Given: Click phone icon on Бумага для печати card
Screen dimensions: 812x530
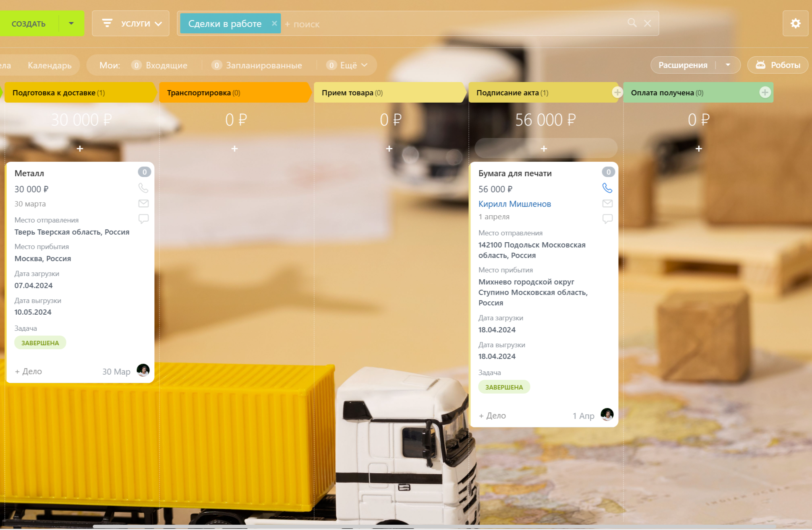Looking at the screenshot, I should [607, 188].
